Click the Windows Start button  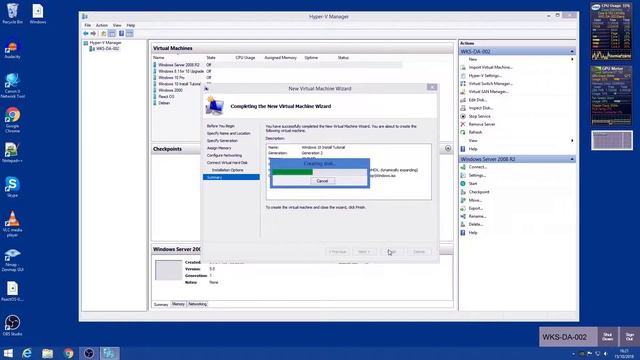pos(8,353)
